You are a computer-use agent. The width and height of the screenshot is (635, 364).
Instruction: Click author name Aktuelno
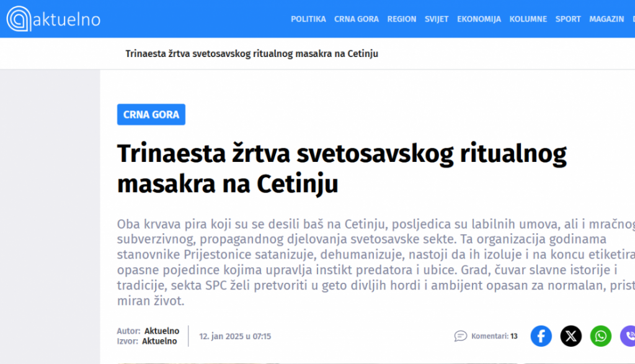click(162, 331)
